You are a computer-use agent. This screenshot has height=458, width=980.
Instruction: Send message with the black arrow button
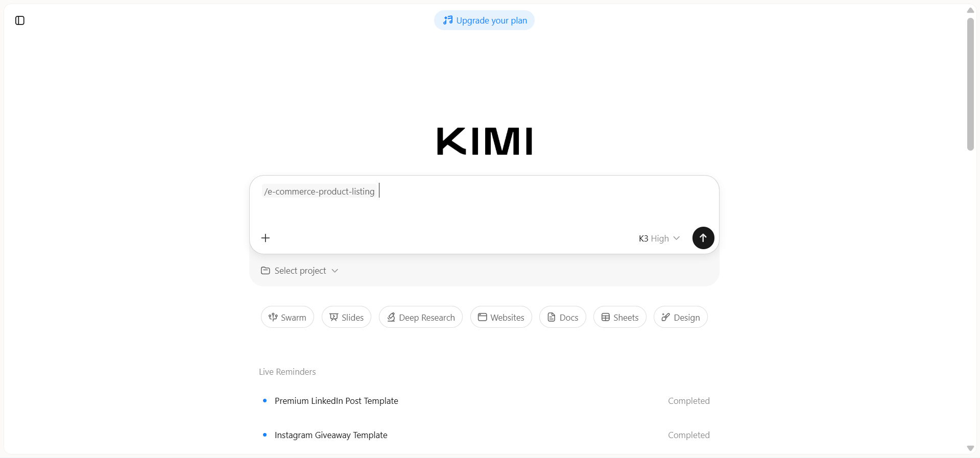[x=703, y=238]
